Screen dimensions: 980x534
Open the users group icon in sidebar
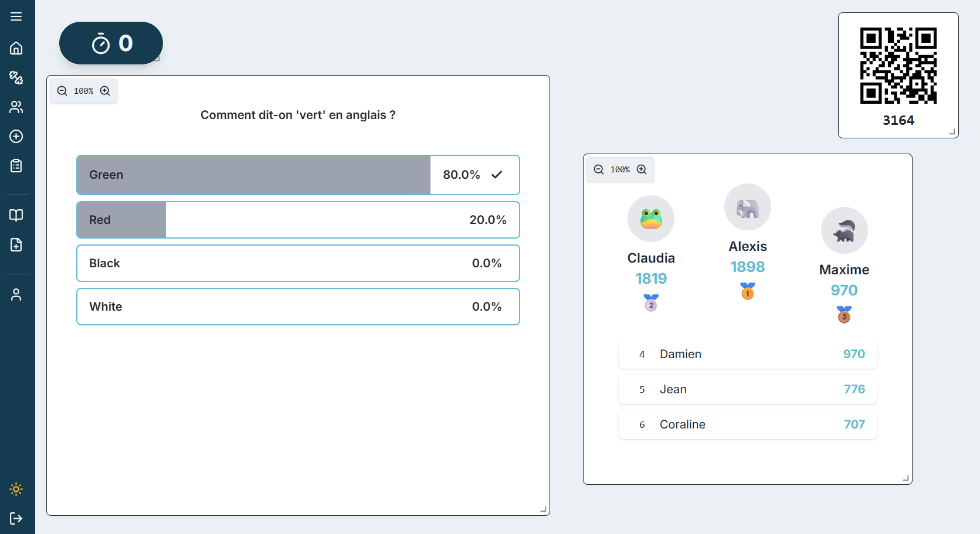[x=16, y=107]
